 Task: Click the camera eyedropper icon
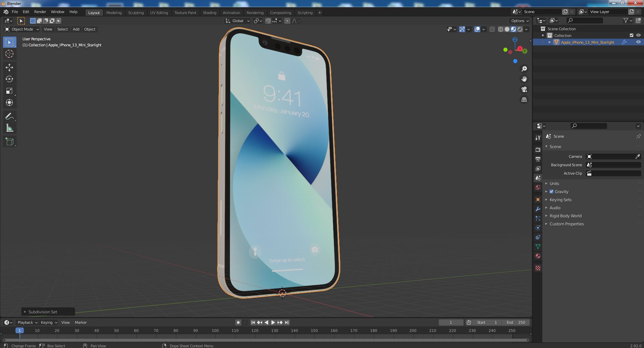(638, 157)
